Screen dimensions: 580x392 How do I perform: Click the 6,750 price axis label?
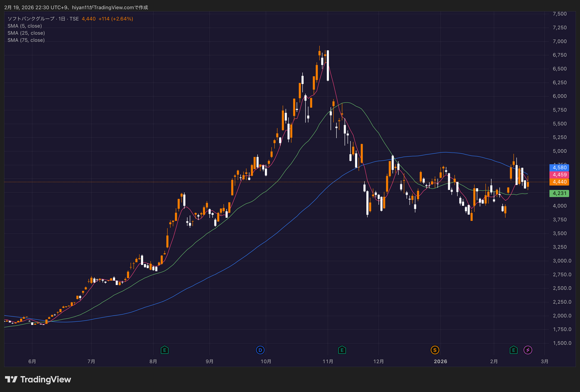(559, 55)
